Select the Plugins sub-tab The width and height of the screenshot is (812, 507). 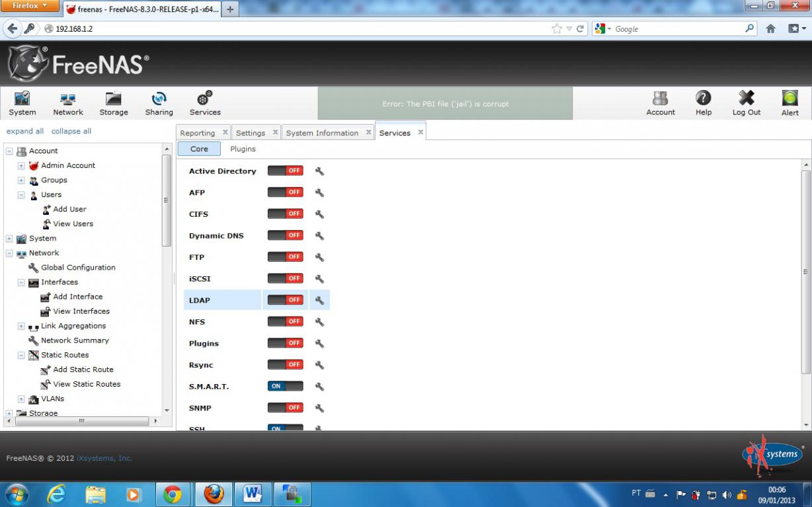[243, 149]
